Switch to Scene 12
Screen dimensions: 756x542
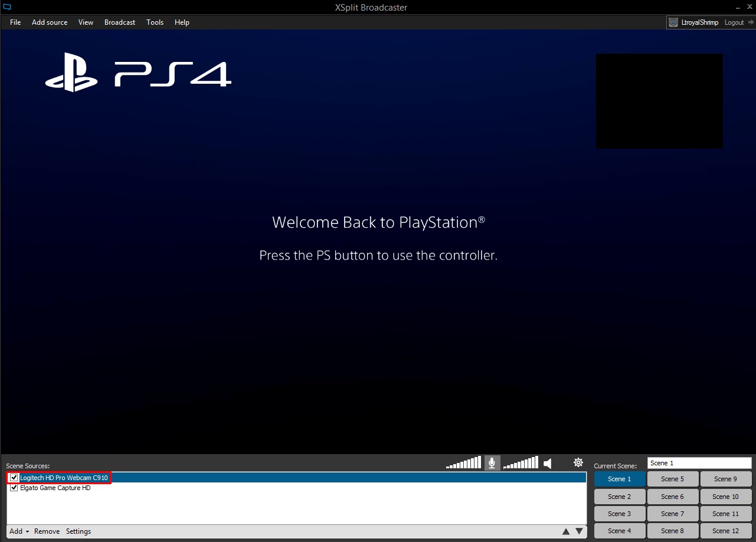click(726, 531)
